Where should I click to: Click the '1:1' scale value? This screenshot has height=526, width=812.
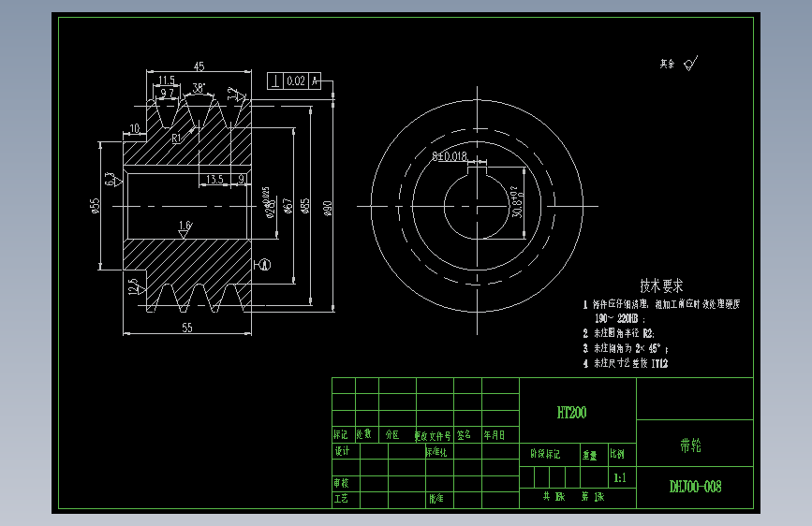[620, 478]
